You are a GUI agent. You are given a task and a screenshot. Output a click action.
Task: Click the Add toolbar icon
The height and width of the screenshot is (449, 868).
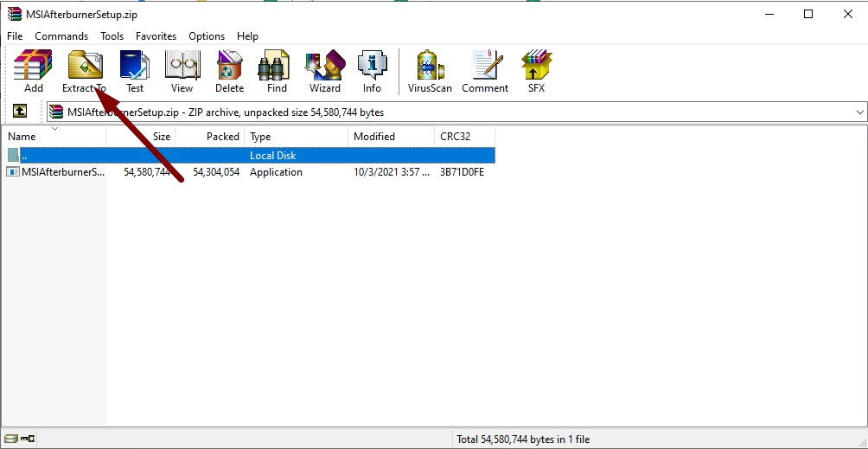[x=33, y=71]
